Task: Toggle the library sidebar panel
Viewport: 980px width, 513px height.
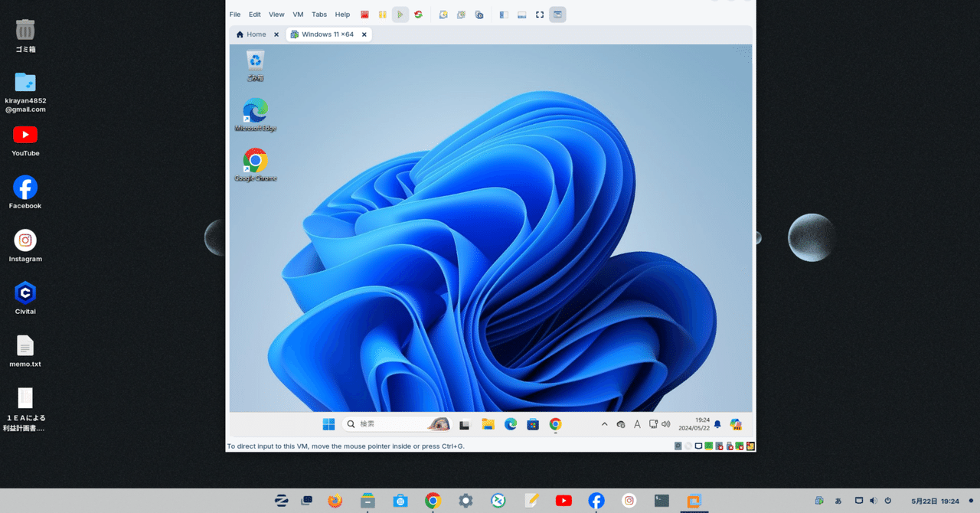Action: 503,14
